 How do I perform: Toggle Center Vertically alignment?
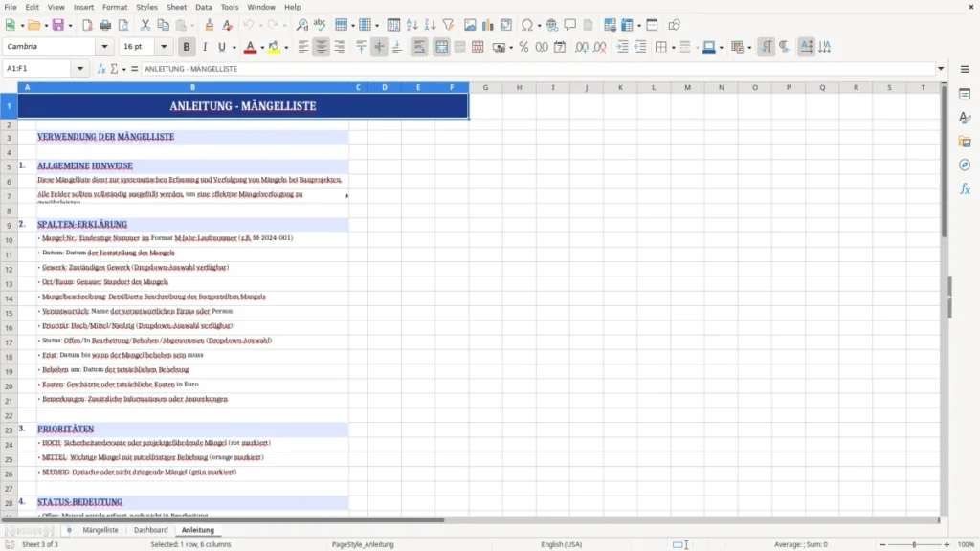coord(379,47)
